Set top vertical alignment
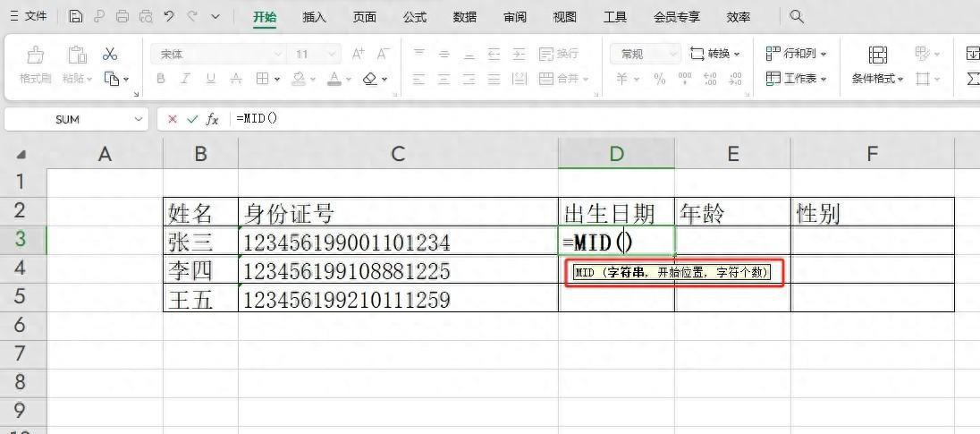This screenshot has width=980, height=434. tap(418, 55)
